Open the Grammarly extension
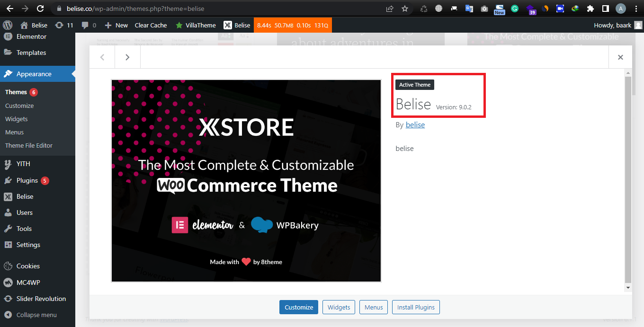Viewport: 644px width, 327px height. pos(515,9)
